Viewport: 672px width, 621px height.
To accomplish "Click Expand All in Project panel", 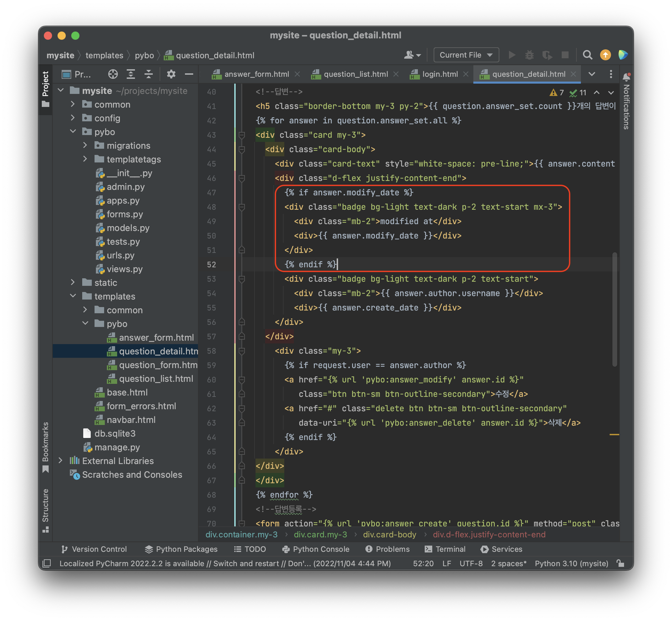I will 131,74.
